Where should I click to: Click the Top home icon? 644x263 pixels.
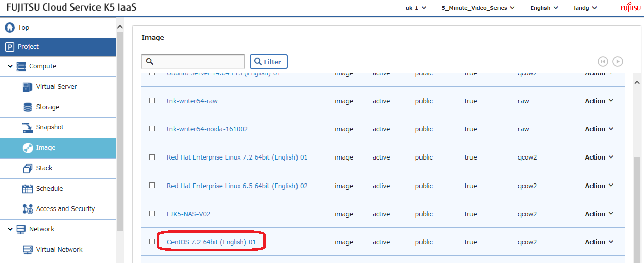(9, 27)
